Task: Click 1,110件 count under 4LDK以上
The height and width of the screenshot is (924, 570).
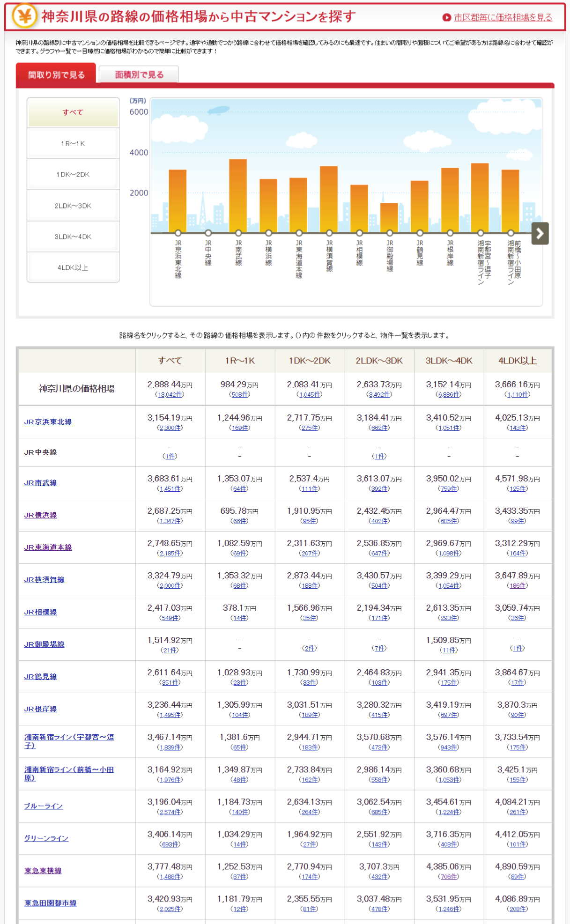Action: click(518, 394)
